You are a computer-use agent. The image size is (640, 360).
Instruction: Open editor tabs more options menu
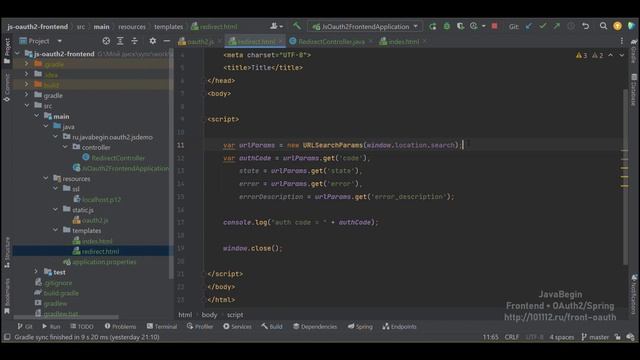(622, 41)
